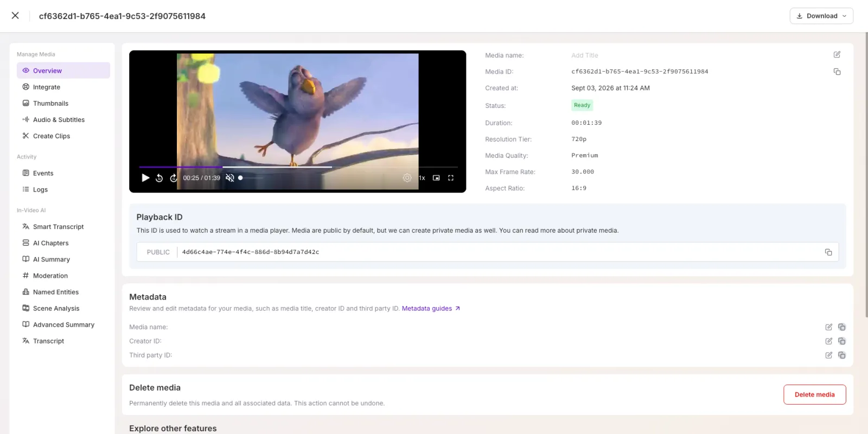Copy the Metadata media name row
This screenshot has height=434, width=868.
(x=842, y=327)
